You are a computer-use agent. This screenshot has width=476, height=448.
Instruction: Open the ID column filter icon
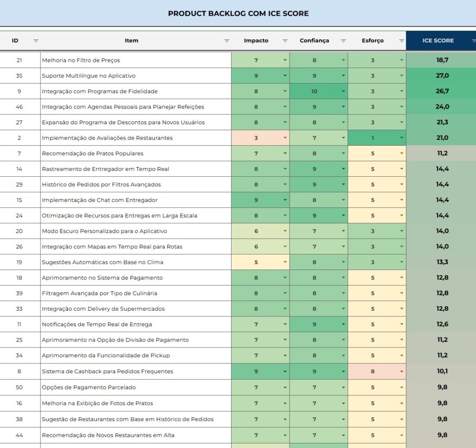(36, 40)
